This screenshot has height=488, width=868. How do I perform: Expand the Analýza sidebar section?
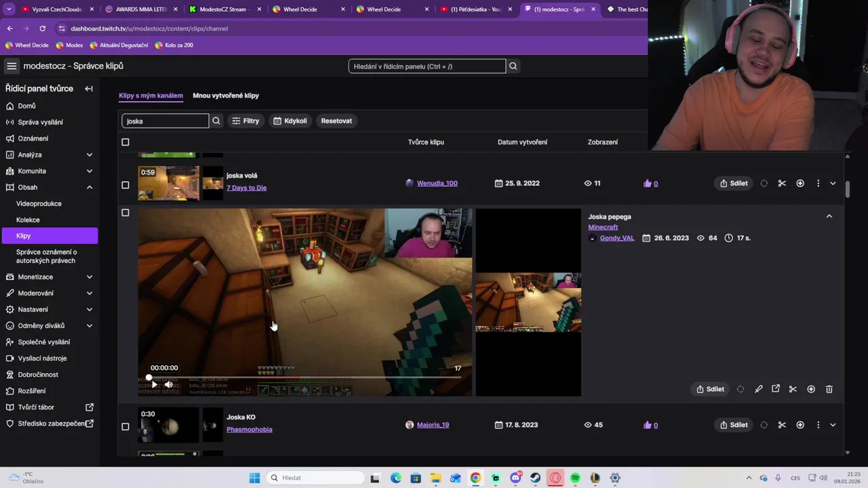pyautogui.click(x=89, y=155)
